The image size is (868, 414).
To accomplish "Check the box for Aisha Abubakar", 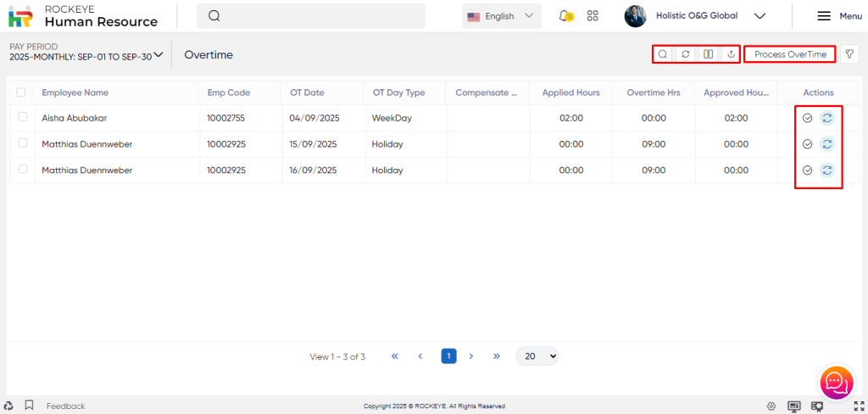I will [22, 118].
